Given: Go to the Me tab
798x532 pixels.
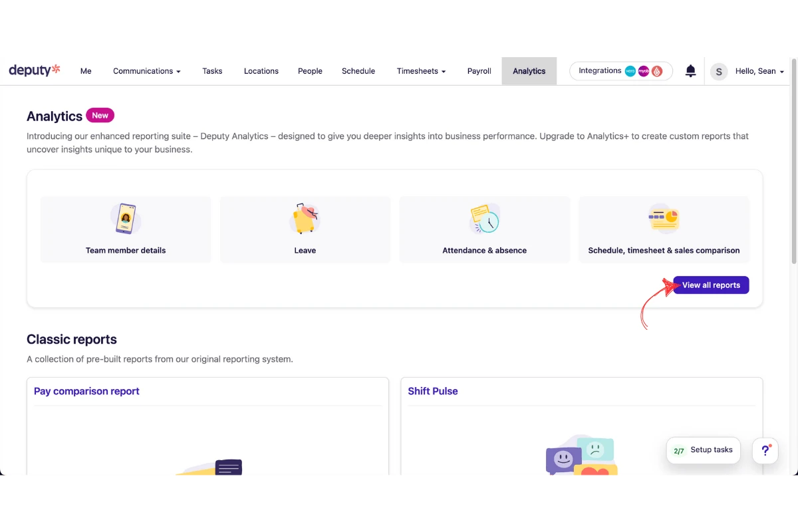Looking at the screenshot, I should coord(86,71).
